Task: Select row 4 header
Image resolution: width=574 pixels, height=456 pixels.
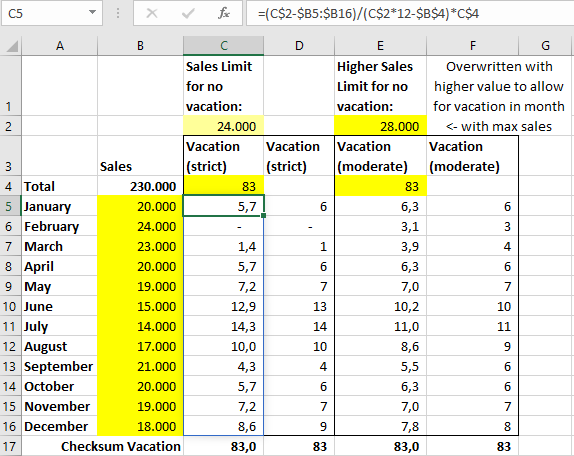Action: (x=11, y=186)
